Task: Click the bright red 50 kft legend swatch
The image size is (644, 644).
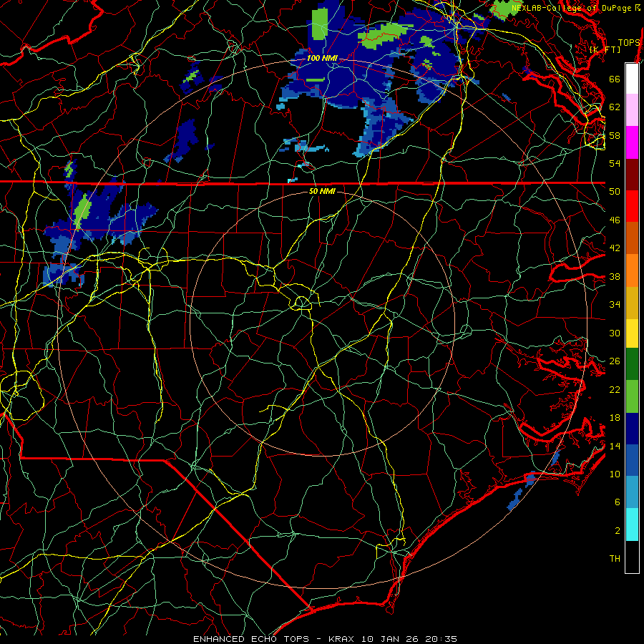Action: (x=632, y=206)
